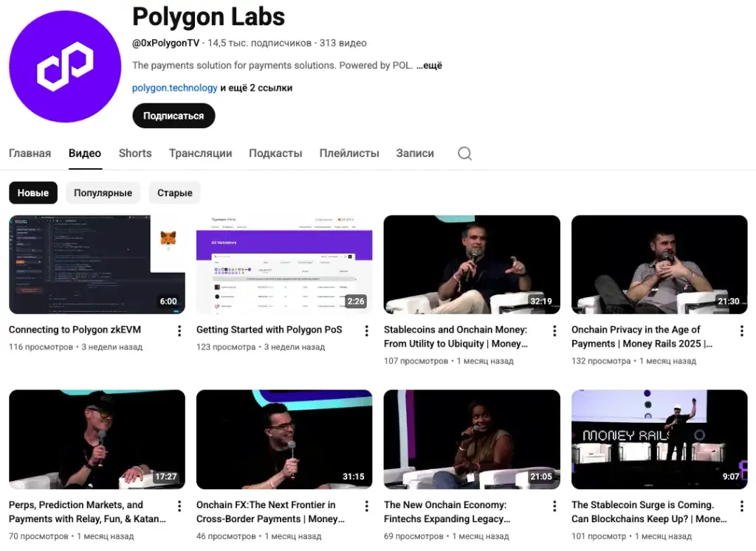Viewport: 756px width, 551px height.
Task: Open the 31:15 Onchain FX thumbnail
Action: [284, 440]
